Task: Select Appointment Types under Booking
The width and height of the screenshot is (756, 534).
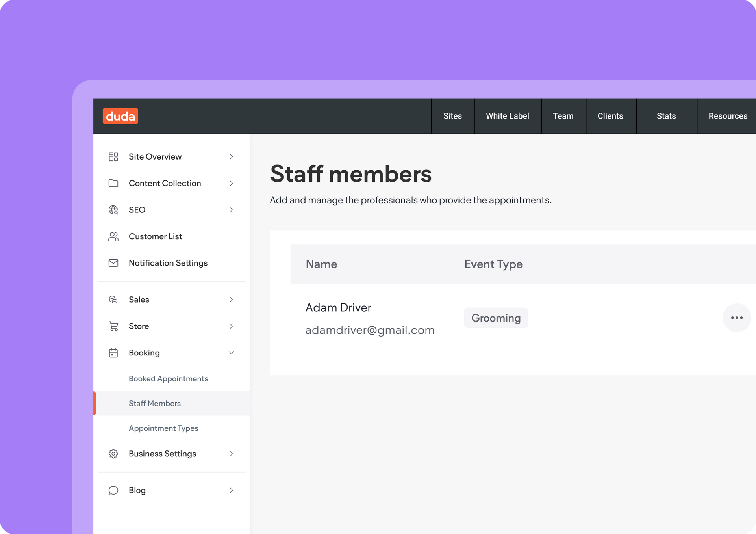Action: (163, 428)
